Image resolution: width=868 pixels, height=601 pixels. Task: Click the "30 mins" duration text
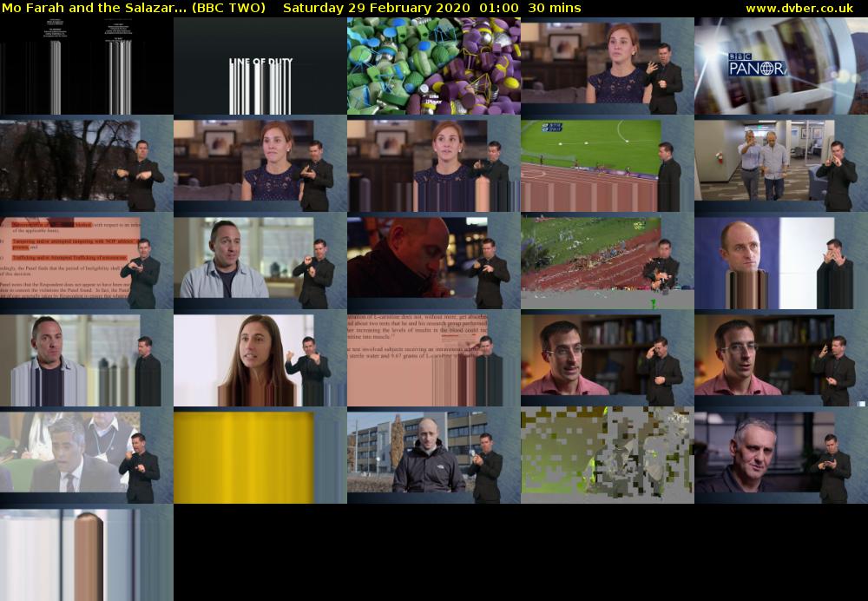coord(554,9)
